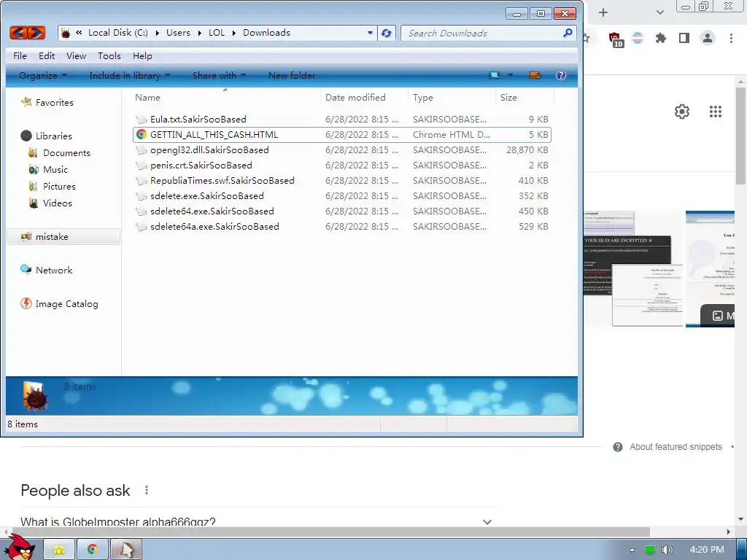Click Users in address breadcrumb

pos(178,33)
